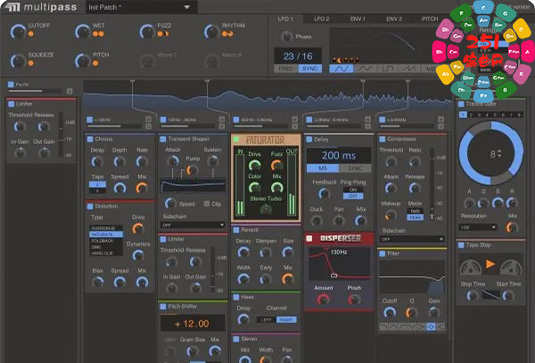Open the Compressor Sidechain dropdown
The image size is (535, 363).
coord(412,239)
